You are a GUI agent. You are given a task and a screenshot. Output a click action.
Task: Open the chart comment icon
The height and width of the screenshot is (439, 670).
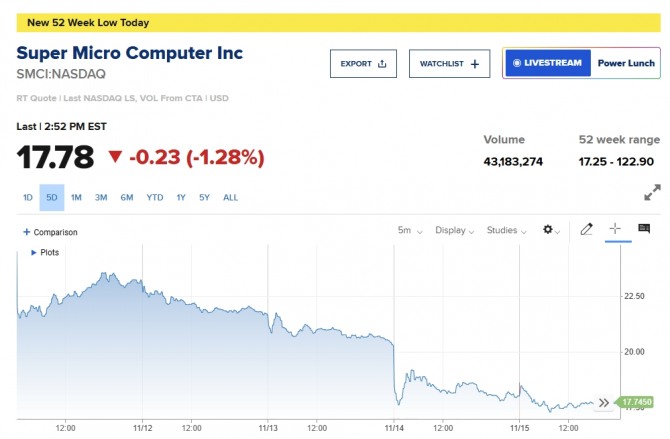(x=644, y=230)
